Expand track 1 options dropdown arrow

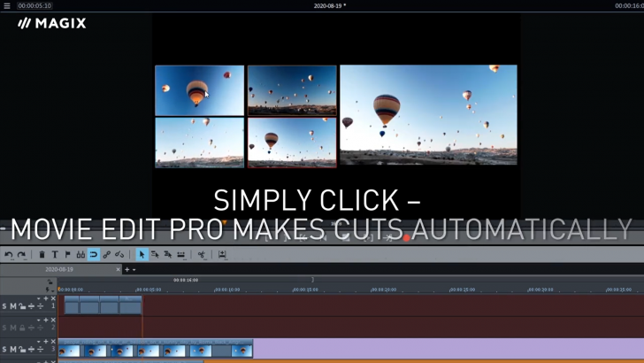point(39,299)
